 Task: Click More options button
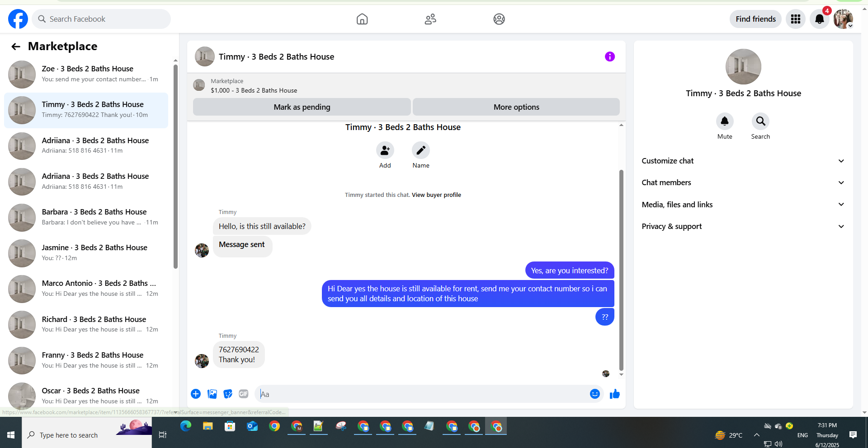point(516,107)
